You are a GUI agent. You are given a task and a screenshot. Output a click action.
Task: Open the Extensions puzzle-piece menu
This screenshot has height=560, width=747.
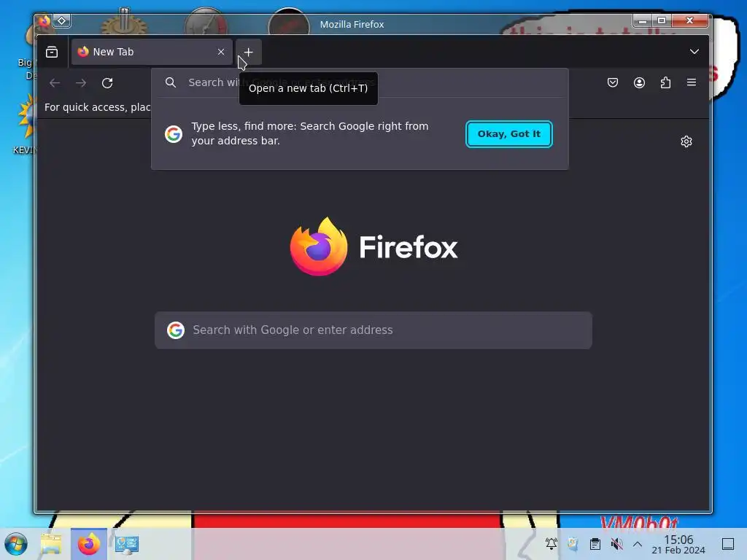(665, 83)
